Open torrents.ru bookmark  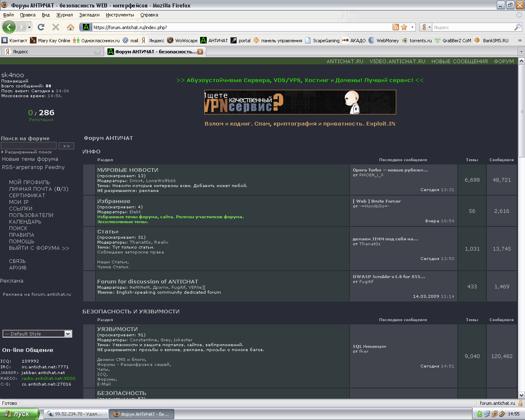[x=417, y=41]
